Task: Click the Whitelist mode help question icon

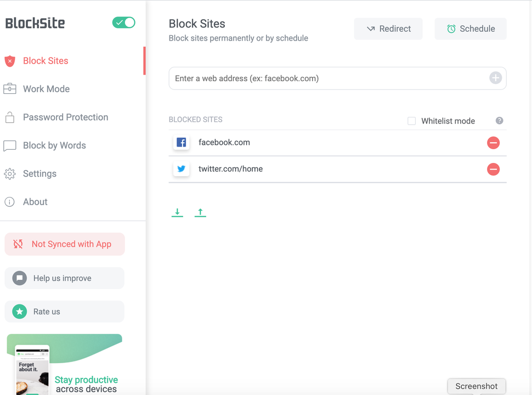Action: (499, 121)
